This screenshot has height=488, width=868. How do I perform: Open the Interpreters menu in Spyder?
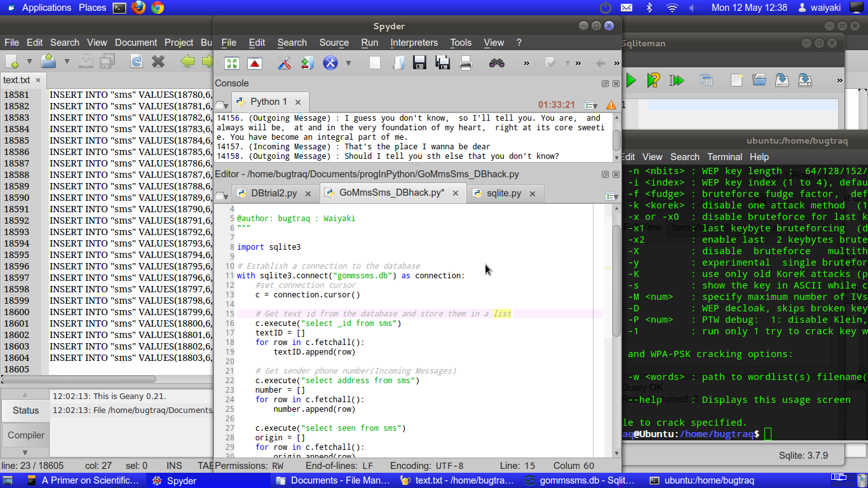pos(414,43)
